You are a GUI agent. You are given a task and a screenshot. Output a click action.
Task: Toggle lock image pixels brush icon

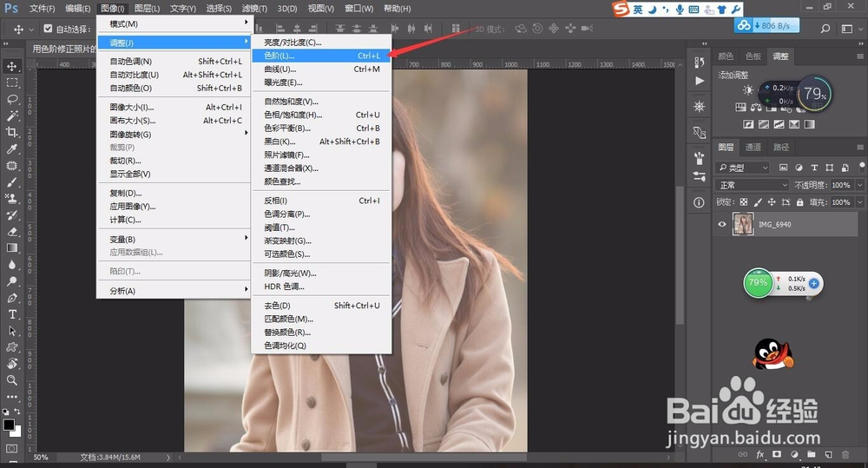click(758, 202)
